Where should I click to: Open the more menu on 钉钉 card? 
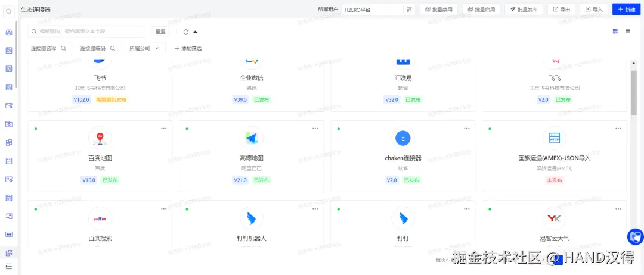466,208
